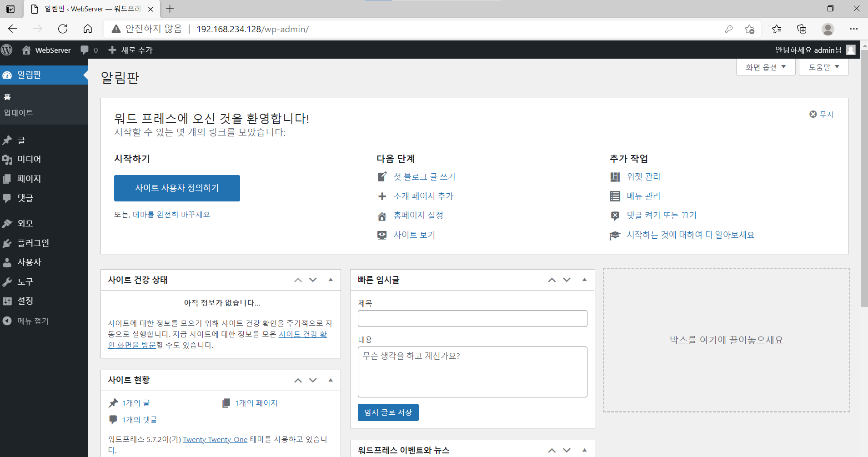
Task: Click the graduation cap icon
Action: [615, 235]
